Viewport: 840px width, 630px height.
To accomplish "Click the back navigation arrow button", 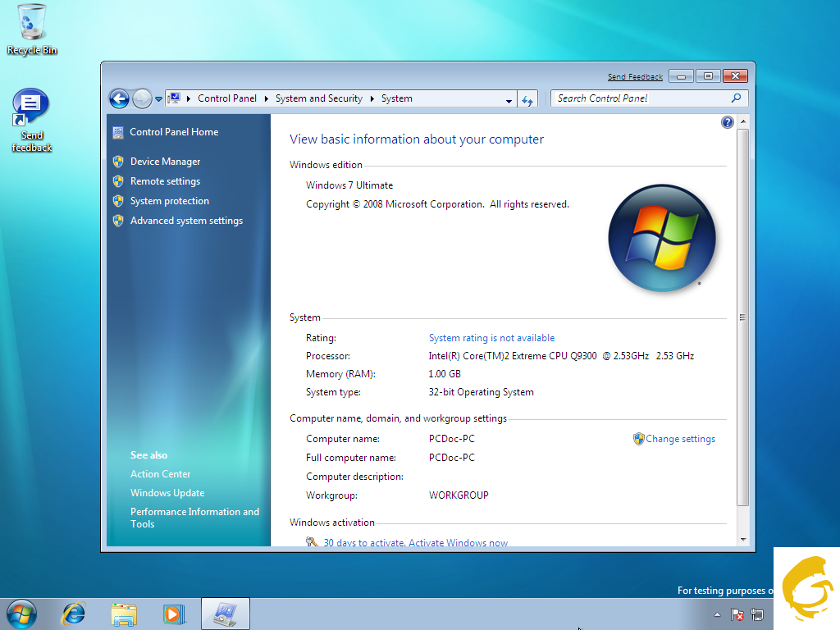I will 120,98.
